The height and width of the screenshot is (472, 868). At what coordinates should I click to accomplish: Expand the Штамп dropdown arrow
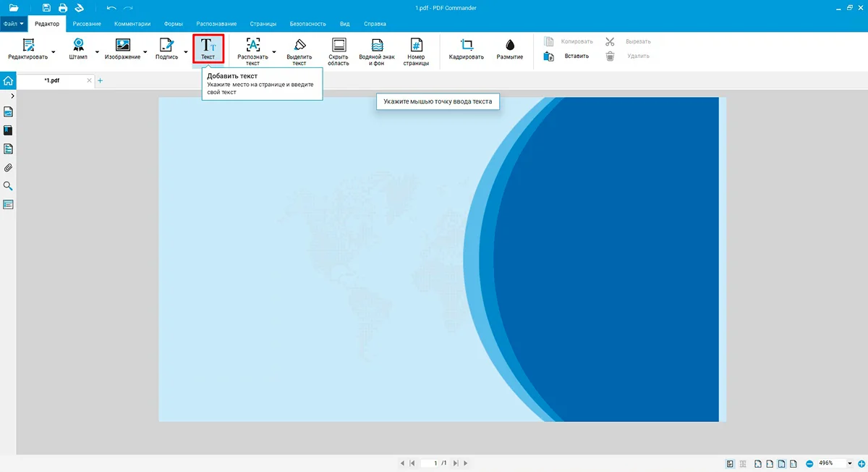coord(97,52)
